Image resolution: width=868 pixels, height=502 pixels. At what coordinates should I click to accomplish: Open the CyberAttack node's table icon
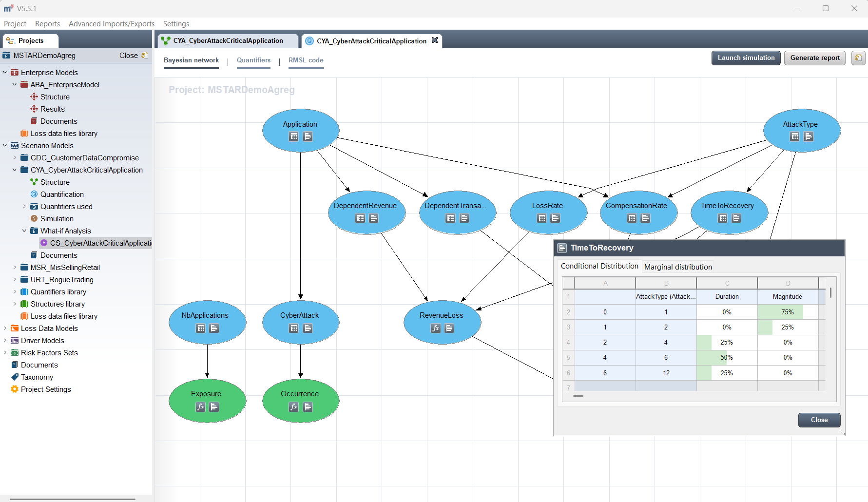294,328
